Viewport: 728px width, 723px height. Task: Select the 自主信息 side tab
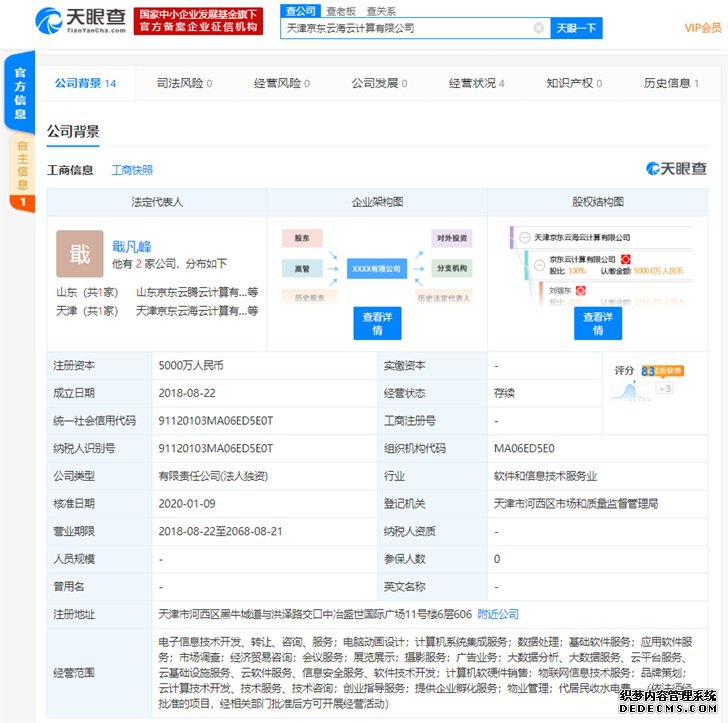tap(22, 166)
